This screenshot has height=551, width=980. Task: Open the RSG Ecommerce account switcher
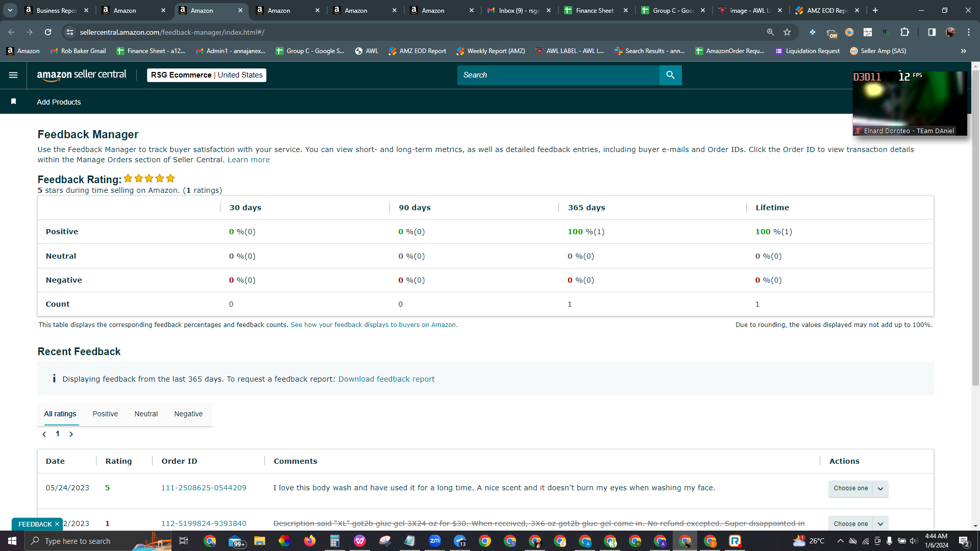pyautogui.click(x=207, y=75)
